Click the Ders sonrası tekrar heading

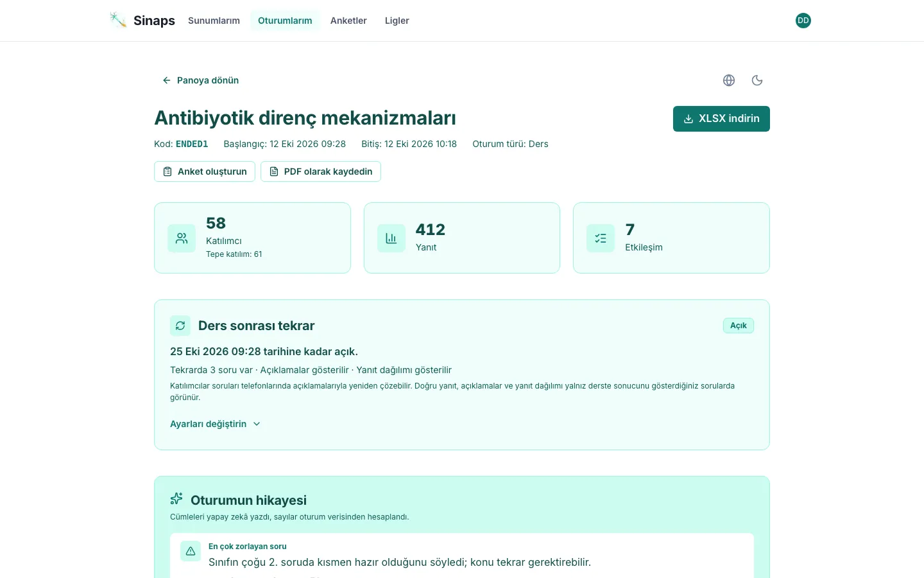(x=256, y=326)
